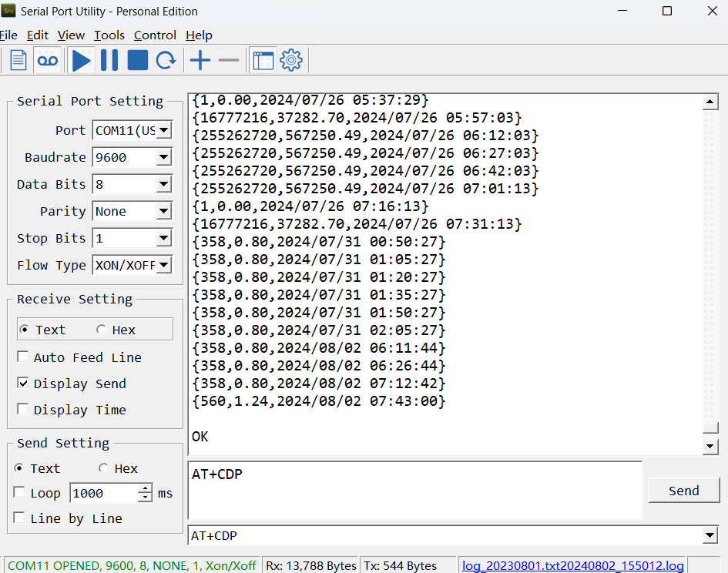
Task: Expand the Port dropdown
Action: pos(163,130)
